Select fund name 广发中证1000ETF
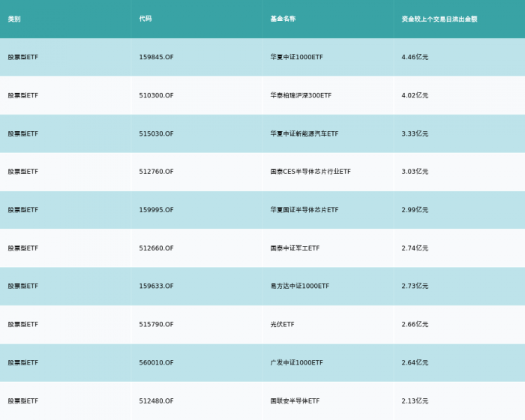This screenshot has width=525, height=420. click(x=297, y=363)
